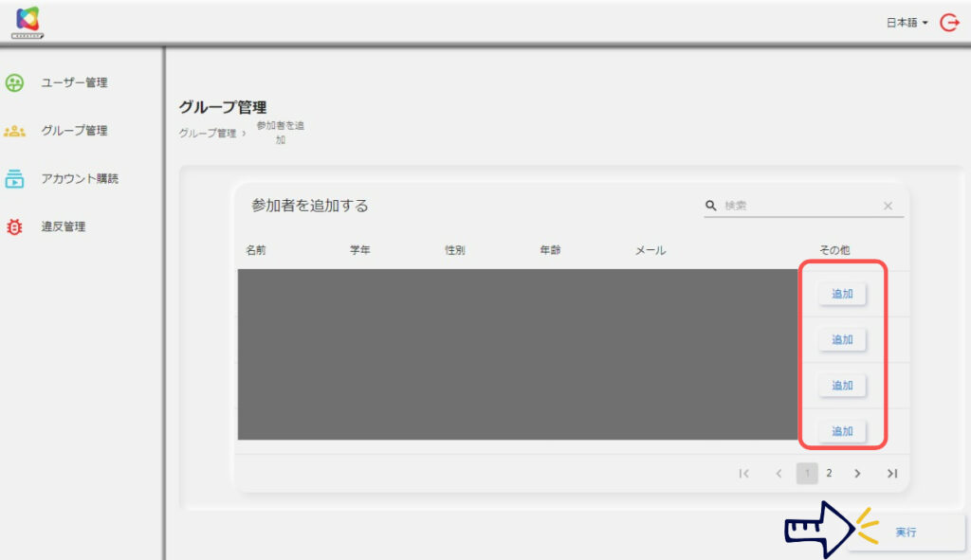Click the red logout icon
Viewport: 971px width, 560px height.
point(949,23)
